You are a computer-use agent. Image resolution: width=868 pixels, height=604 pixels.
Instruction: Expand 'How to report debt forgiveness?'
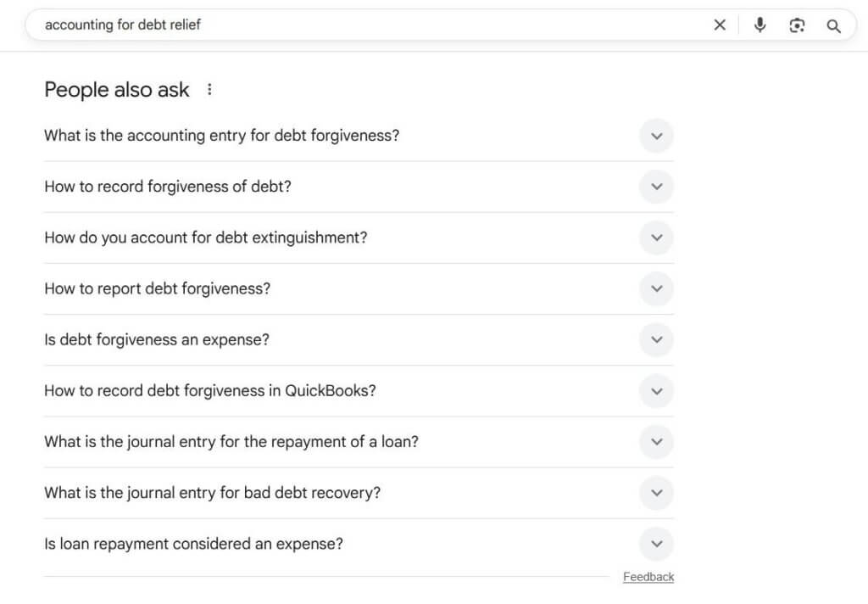point(656,288)
